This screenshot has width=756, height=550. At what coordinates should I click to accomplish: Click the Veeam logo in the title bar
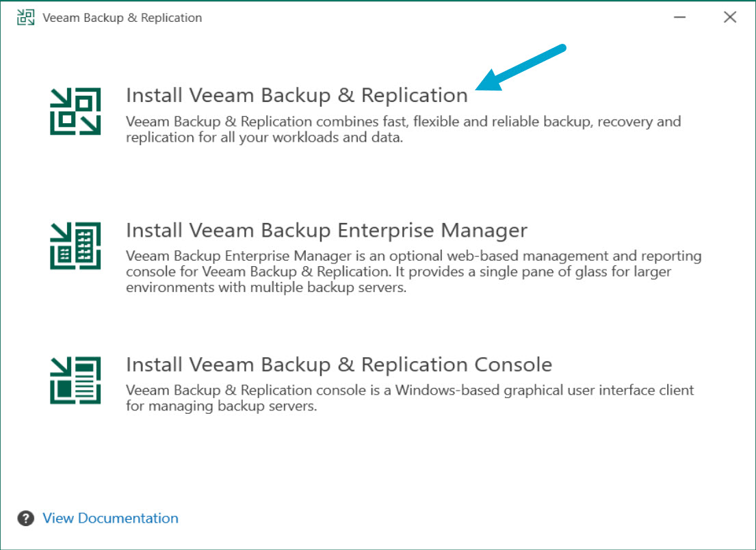click(x=24, y=16)
